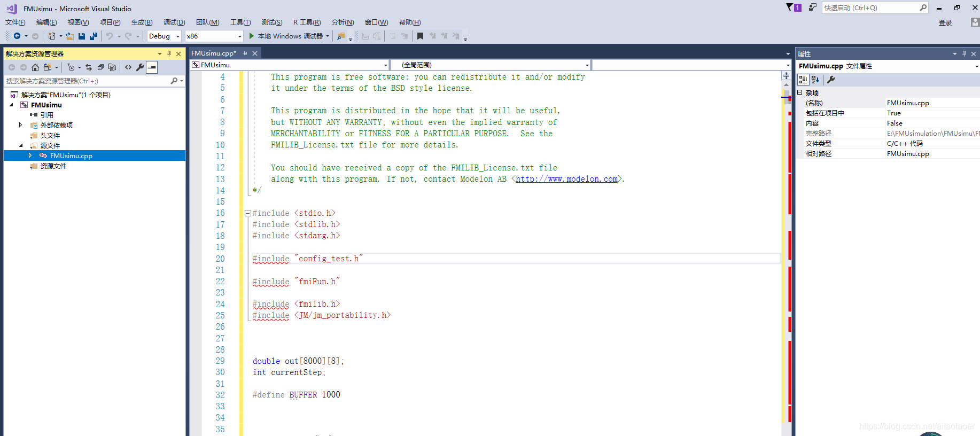
Task: Open the 生成(B) menu
Action: click(142, 22)
